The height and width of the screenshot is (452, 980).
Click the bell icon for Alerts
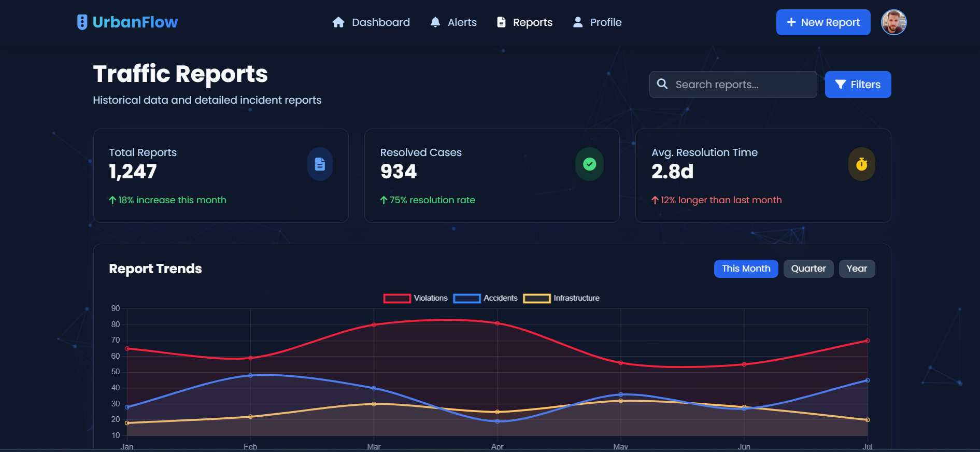435,22
